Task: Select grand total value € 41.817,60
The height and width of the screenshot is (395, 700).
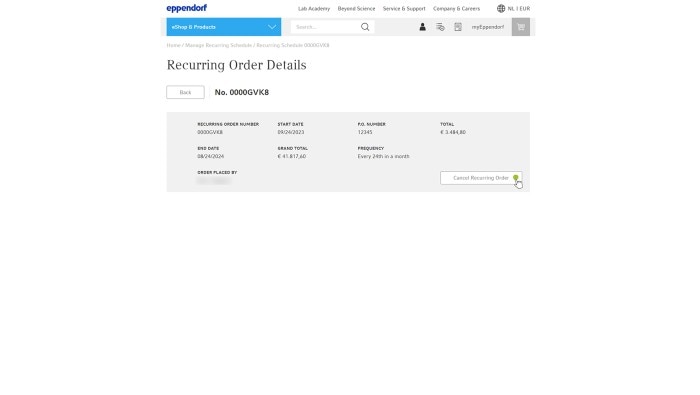Action: click(x=292, y=156)
